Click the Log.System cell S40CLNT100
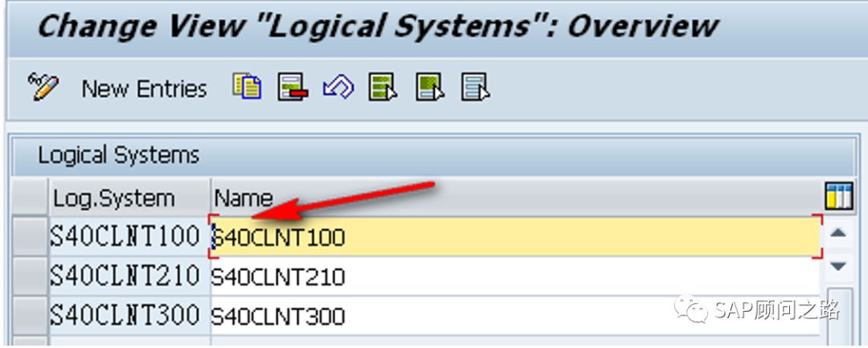 (129, 237)
